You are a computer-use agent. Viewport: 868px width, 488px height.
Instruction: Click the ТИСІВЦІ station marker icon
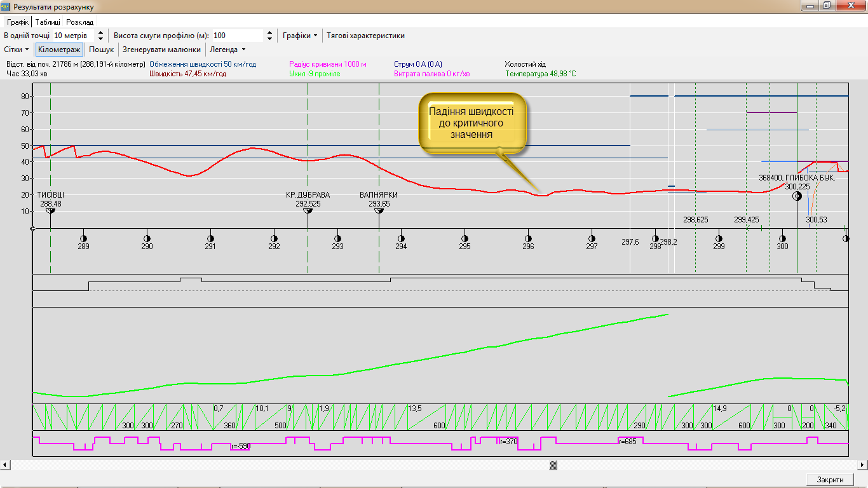tap(51, 211)
